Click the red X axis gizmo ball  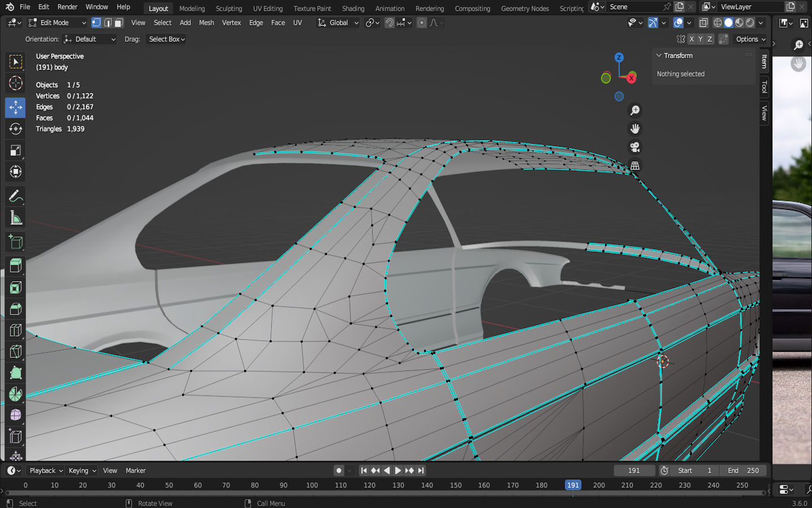tap(632, 78)
